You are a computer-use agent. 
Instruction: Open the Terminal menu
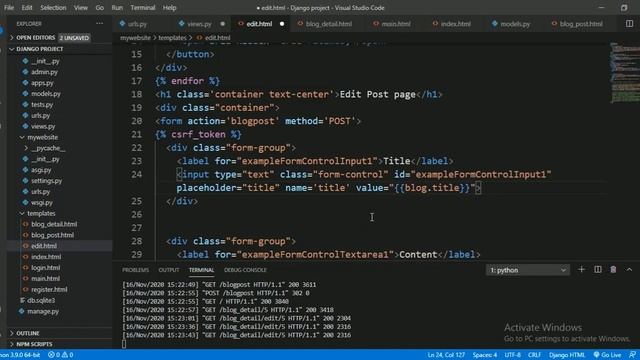point(143,7)
